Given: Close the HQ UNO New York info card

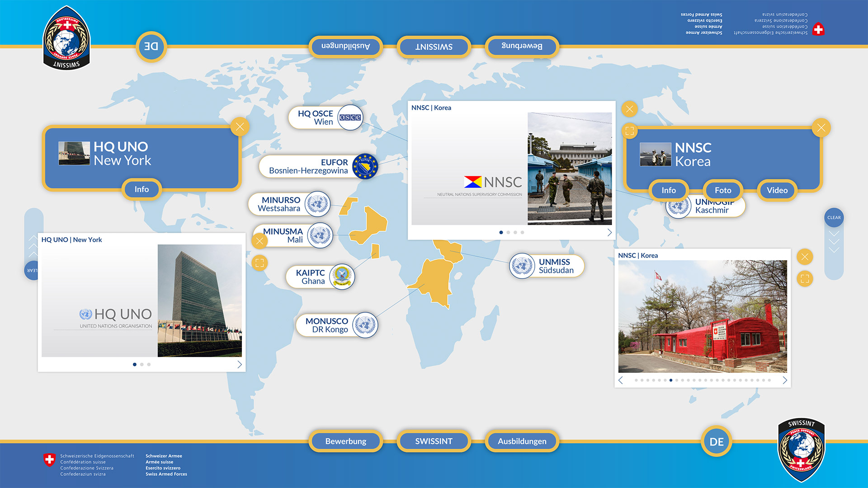Looking at the screenshot, I should point(240,127).
